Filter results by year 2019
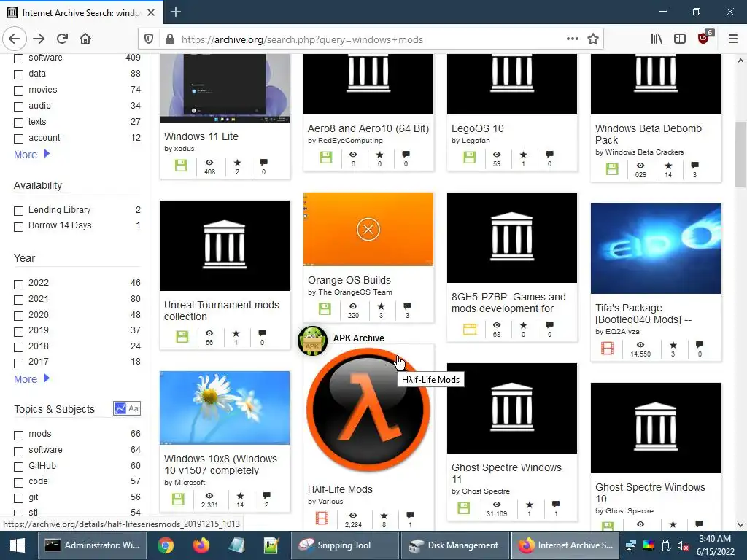The image size is (747, 560). pos(18,332)
